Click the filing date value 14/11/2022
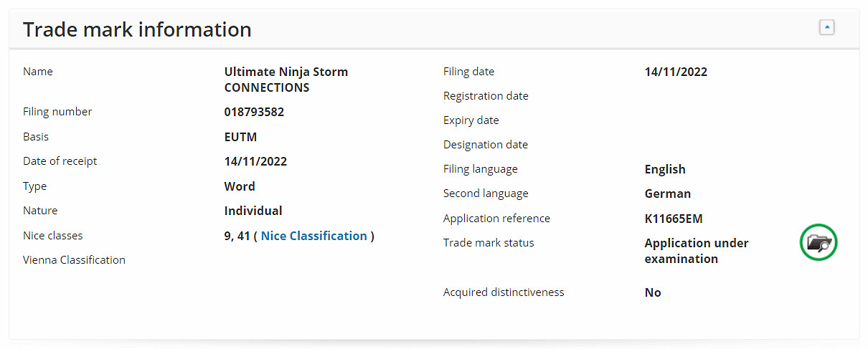The width and height of the screenshot is (868, 349). pos(676,72)
